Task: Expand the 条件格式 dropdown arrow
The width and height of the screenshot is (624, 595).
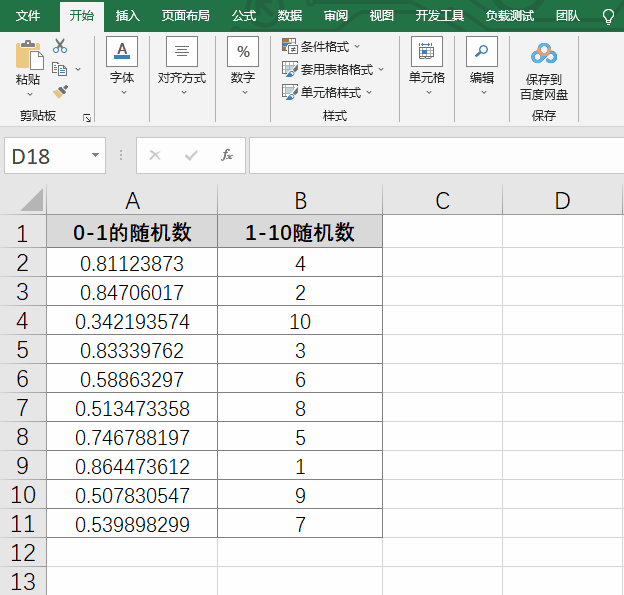Action: (357, 46)
